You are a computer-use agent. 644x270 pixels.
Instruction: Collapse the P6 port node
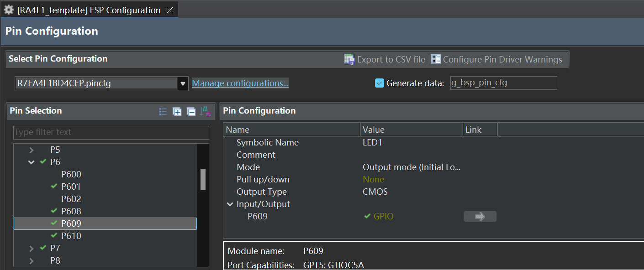pos(31,162)
